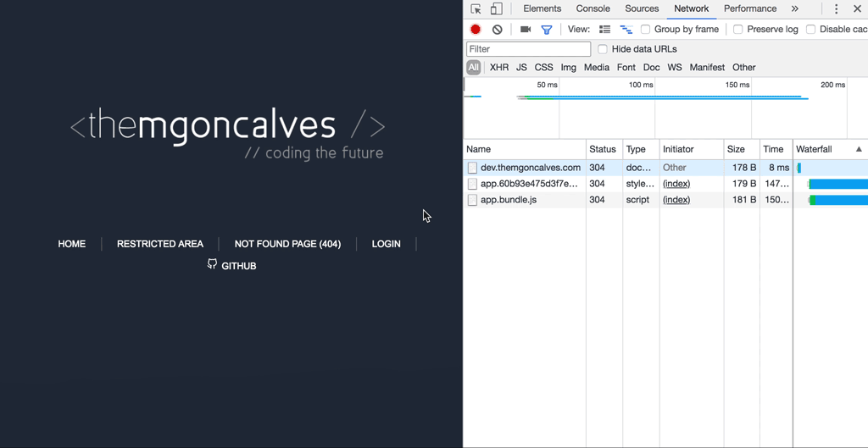868x448 pixels.
Task: Go to the LOGIN link
Action: (x=387, y=244)
